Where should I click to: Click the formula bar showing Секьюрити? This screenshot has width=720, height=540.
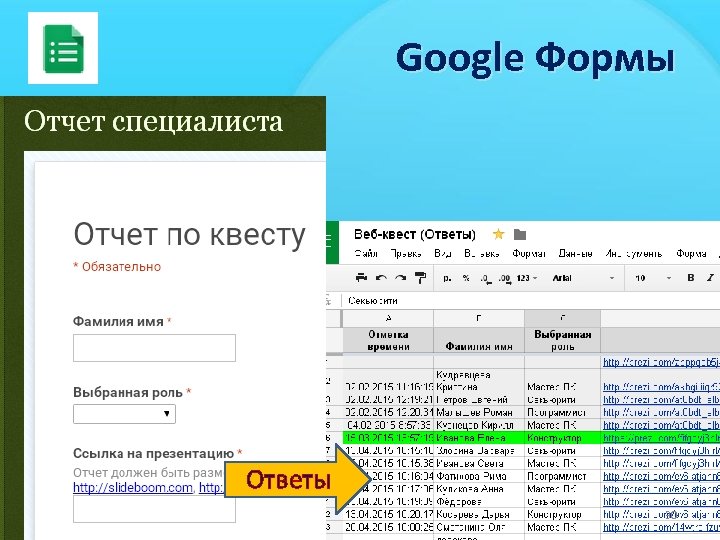point(531,301)
